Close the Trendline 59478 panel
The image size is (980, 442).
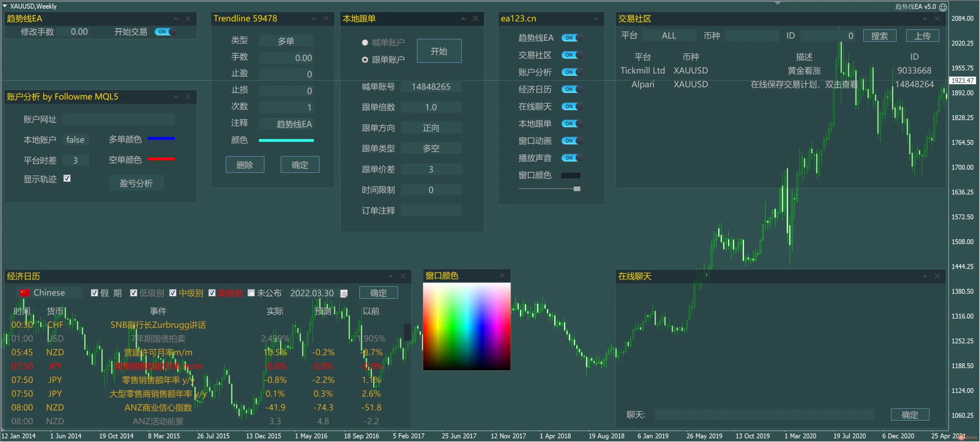click(326, 18)
